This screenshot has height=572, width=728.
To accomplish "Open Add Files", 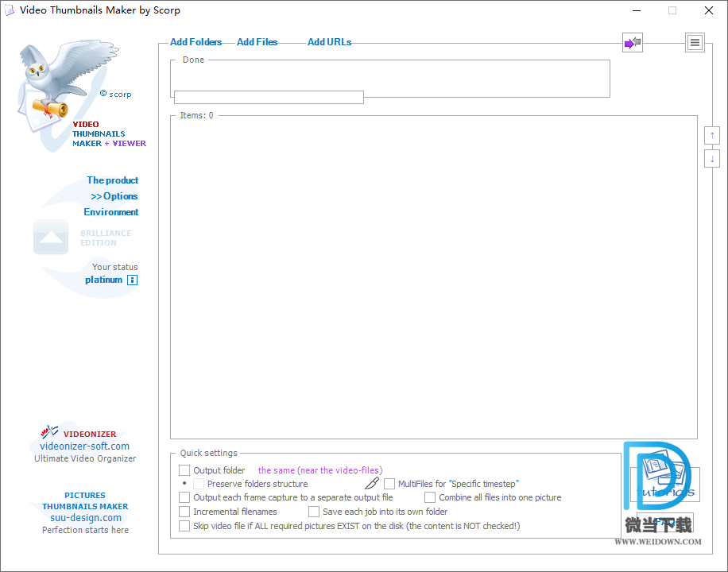I will pos(258,42).
